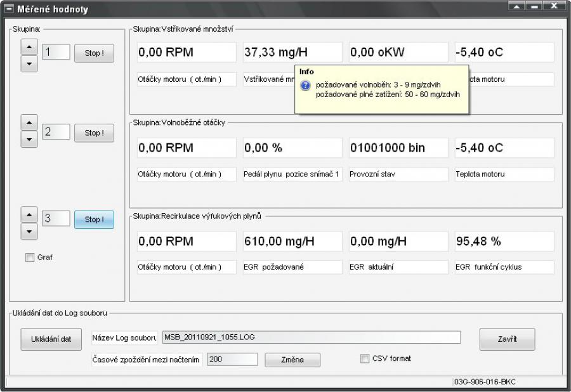Decrease group 3 number with down arrow
This screenshot has width=571, height=392.
[x=29, y=232]
